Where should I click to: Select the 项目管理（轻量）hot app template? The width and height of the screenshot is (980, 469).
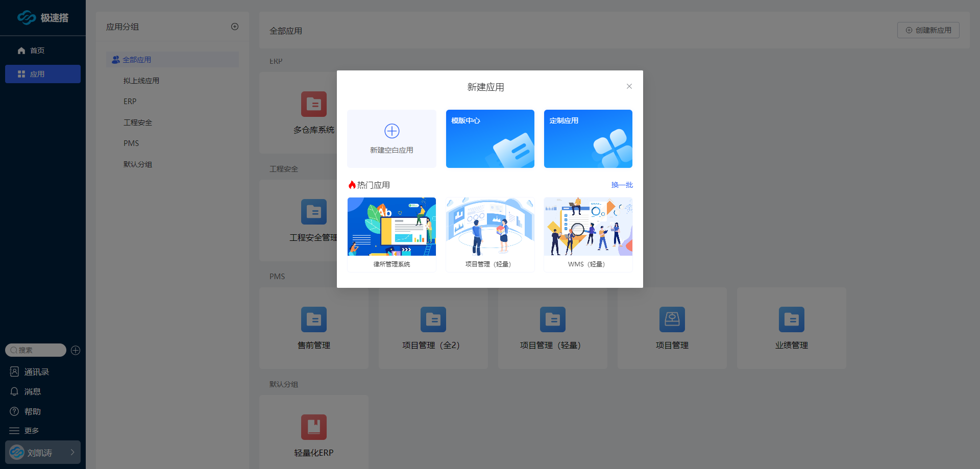[x=490, y=234]
